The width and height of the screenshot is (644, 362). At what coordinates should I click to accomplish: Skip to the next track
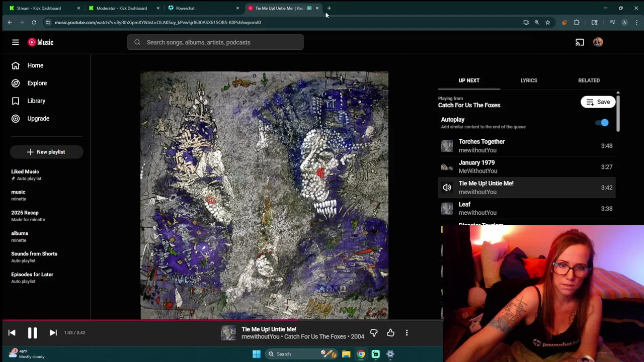[53, 333]
